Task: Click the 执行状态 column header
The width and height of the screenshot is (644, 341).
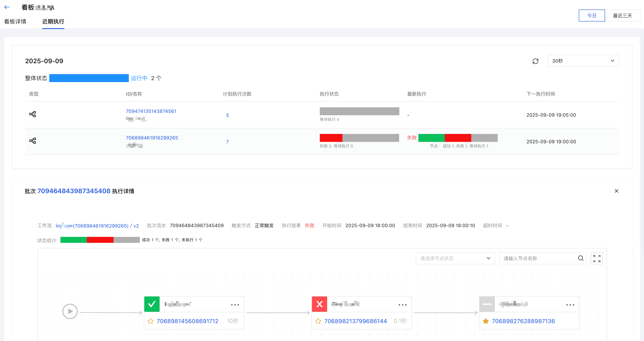Action: pos(329,94)
